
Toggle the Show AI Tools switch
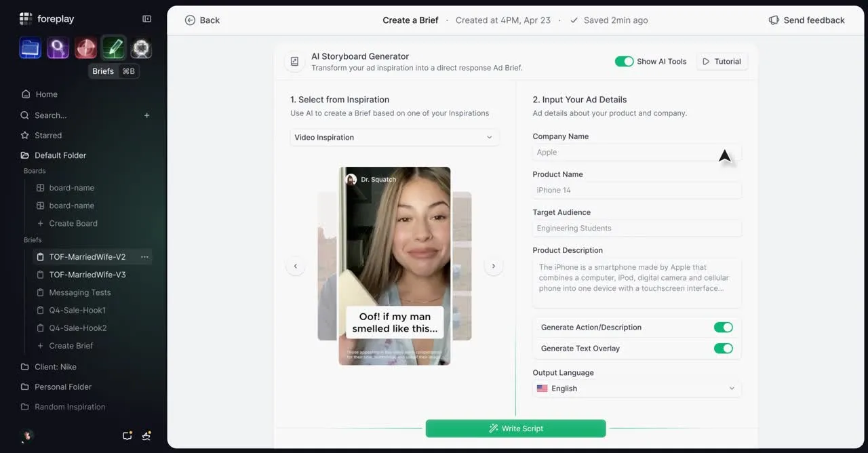coord(624,61)
